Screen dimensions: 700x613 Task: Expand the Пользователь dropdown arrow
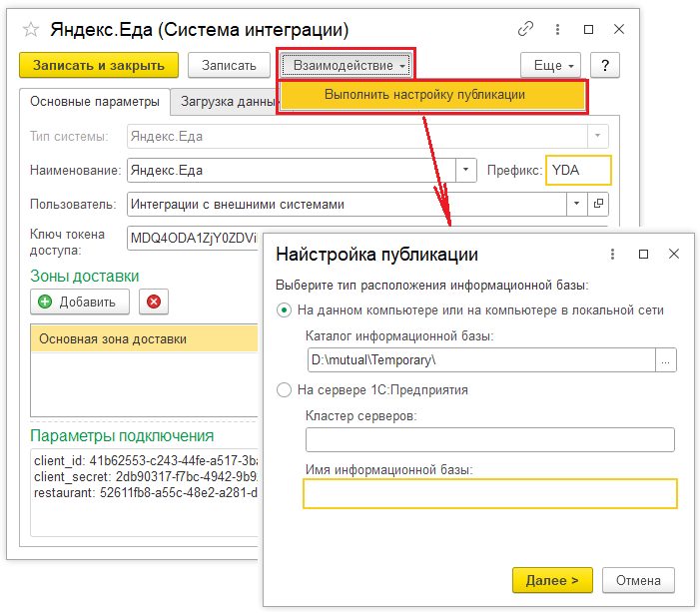[x=576, y=204]
